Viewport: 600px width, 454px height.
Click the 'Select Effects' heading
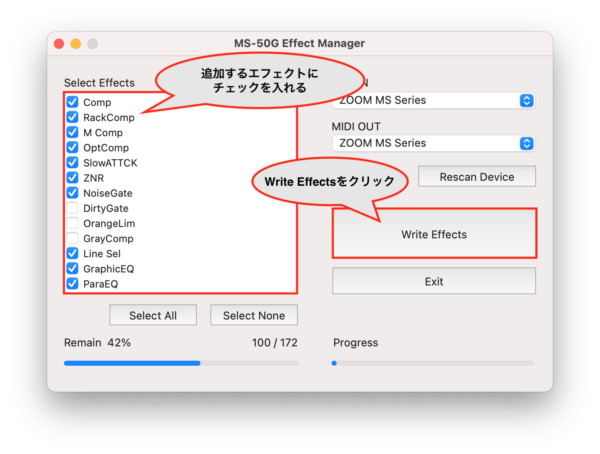point(99,83)
